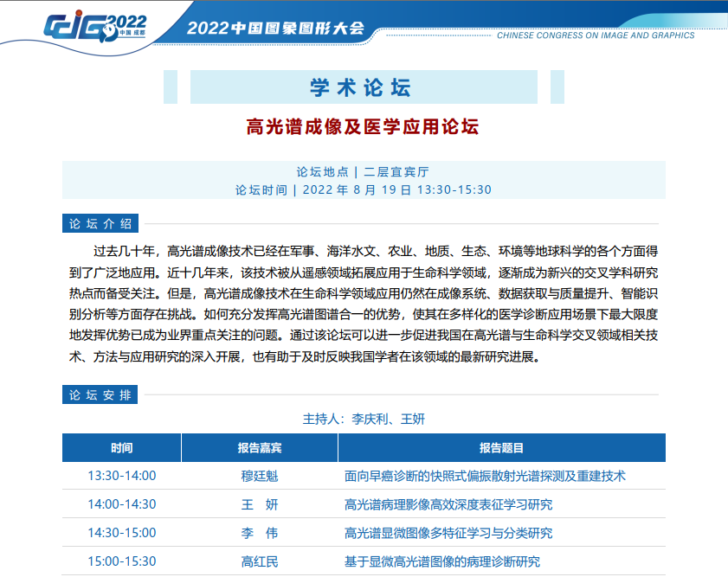The image size is (728, 577).
Task: Click the 论坛地点 二层宜宾厅 line
Action: [363, 172]
